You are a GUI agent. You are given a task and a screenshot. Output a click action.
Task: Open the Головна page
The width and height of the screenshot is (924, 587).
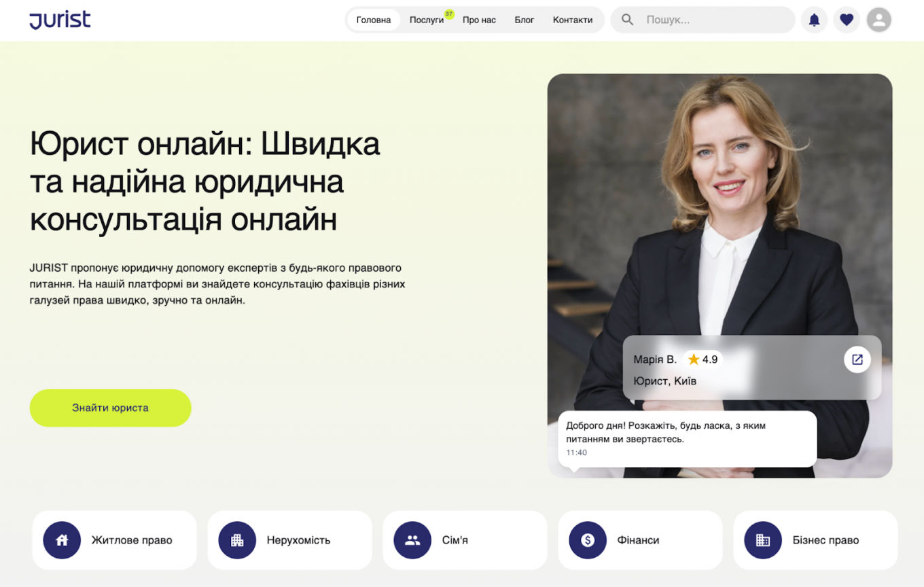coord(373,20)
